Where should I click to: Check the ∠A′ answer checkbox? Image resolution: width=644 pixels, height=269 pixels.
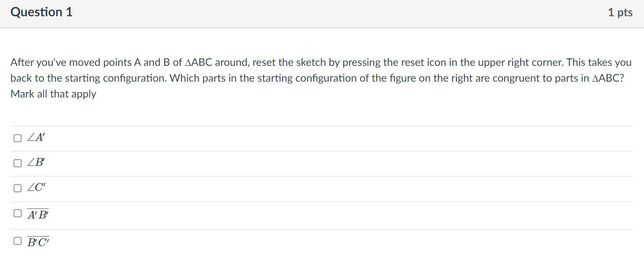pos(18,138)
